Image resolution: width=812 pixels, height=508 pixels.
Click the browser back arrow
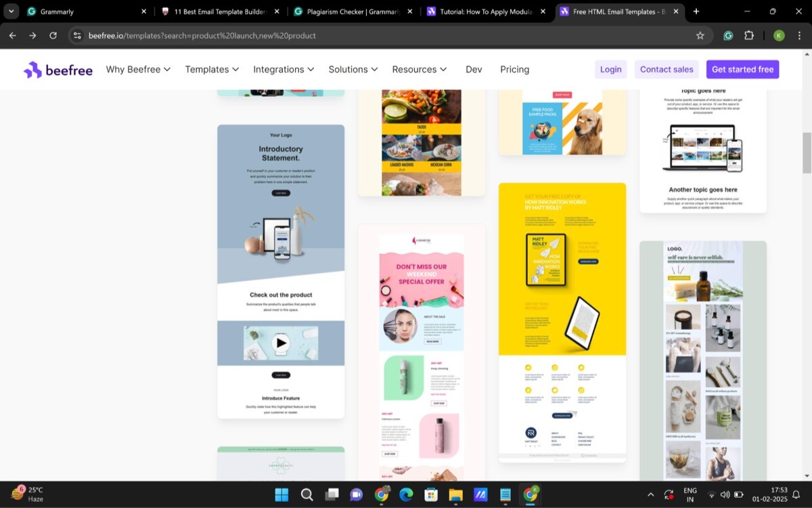13,35
